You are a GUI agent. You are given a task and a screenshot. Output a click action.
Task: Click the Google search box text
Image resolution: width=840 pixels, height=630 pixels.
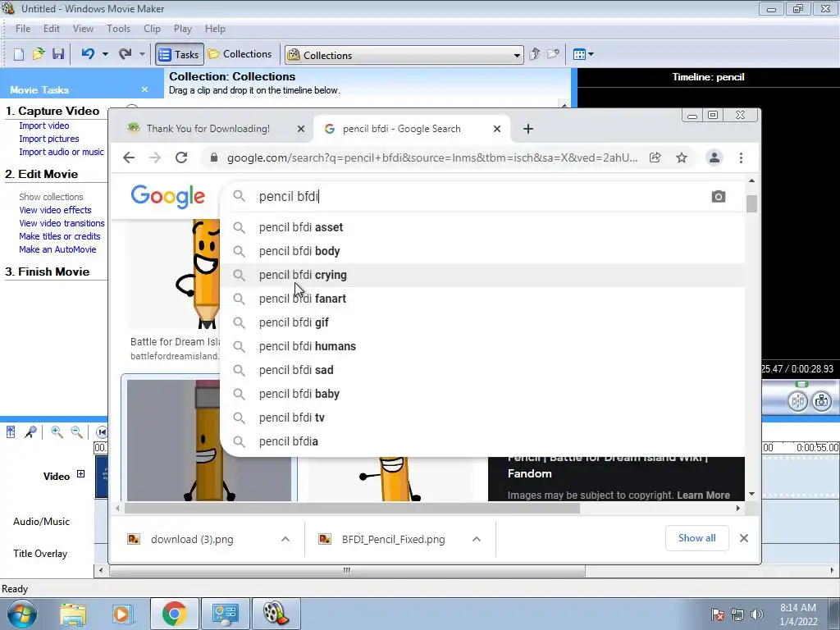(x=289, y=197)
